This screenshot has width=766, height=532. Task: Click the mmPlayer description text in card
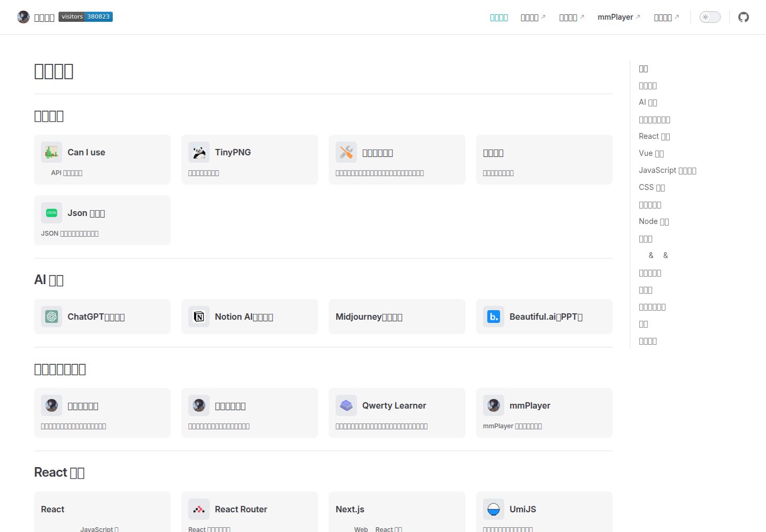[x=512, y=426]
